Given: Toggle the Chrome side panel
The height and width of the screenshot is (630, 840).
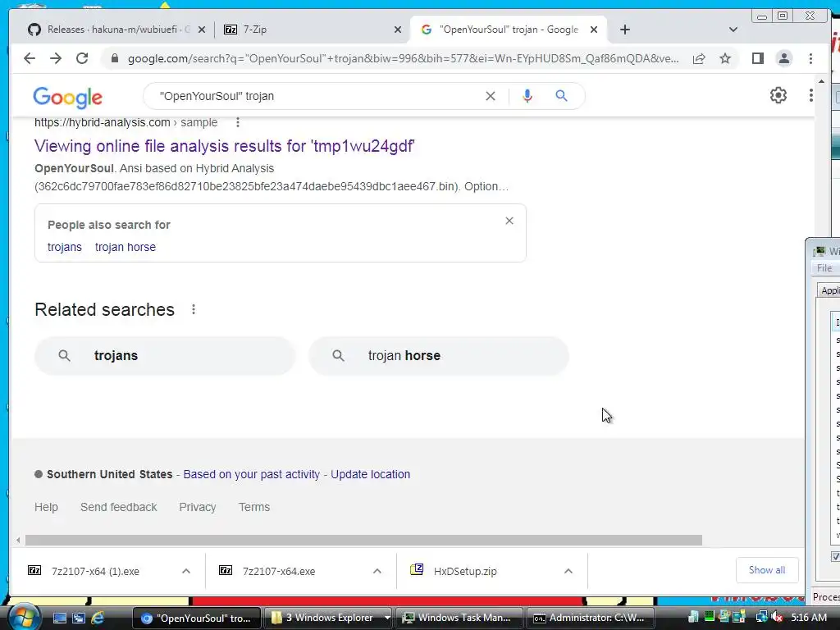Looking at the screenshot, I should pyautogui.click(x=757, y=58).
